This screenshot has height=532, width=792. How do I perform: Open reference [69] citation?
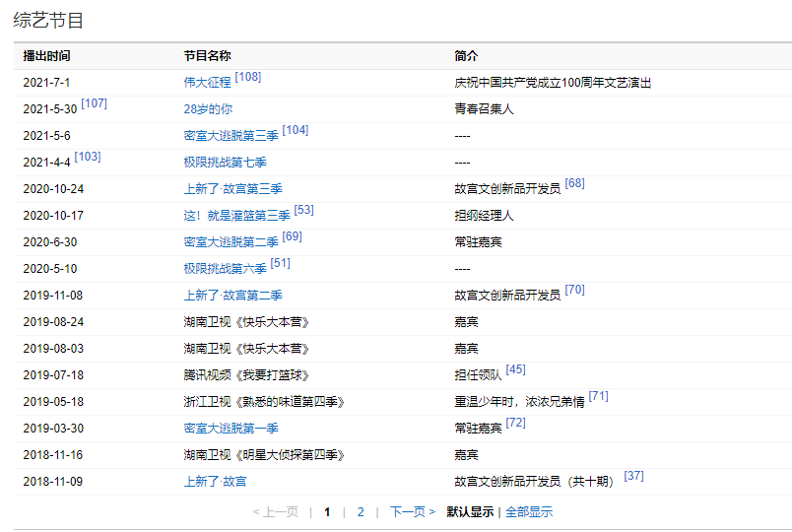293,237
